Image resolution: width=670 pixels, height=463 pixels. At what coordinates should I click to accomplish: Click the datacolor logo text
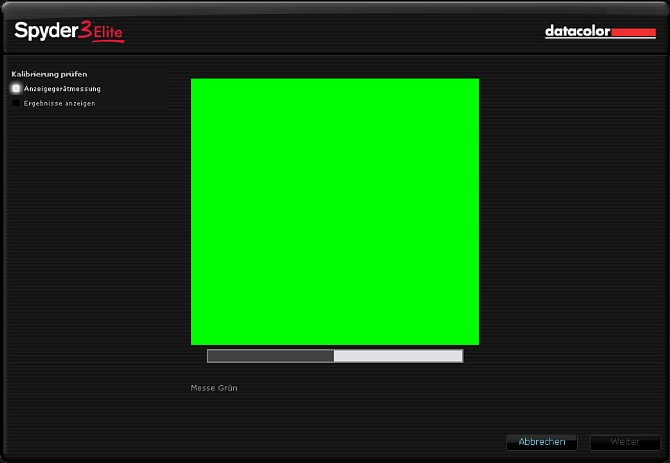coord(577,32)
